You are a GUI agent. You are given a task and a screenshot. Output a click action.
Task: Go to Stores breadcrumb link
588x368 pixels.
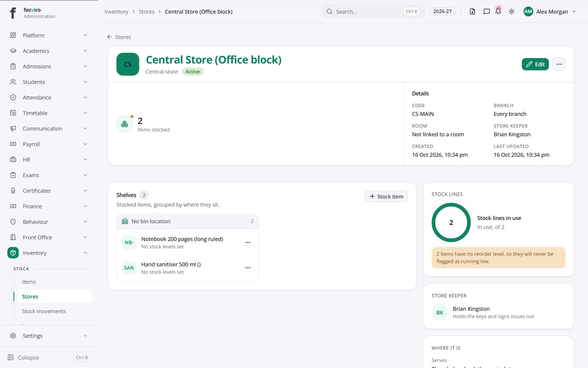(146, 11)
